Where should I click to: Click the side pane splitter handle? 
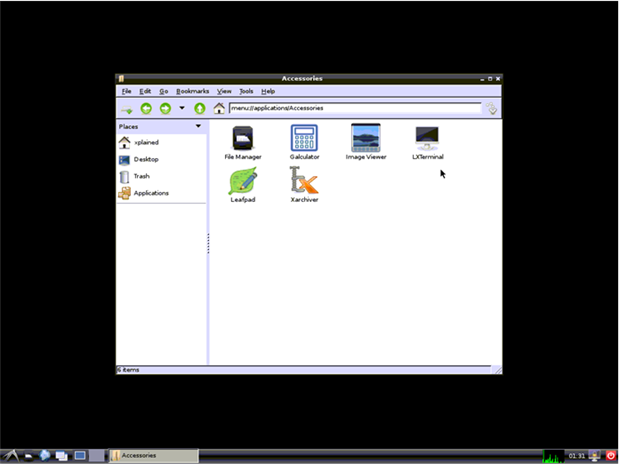[x=208, y=243]
